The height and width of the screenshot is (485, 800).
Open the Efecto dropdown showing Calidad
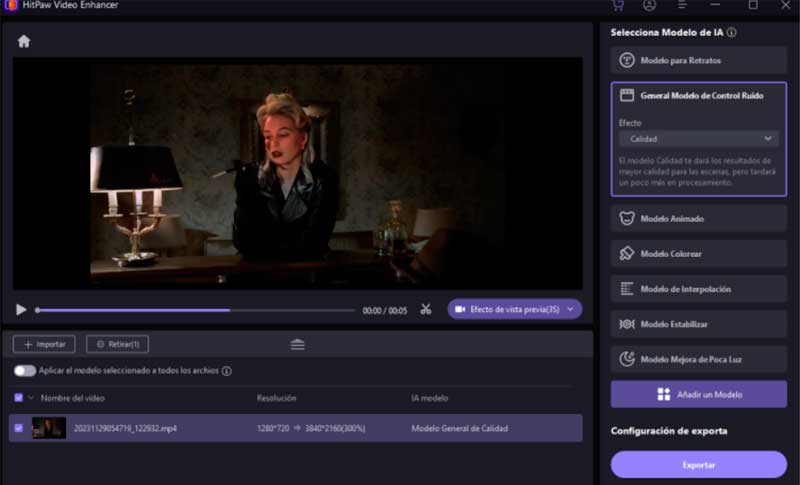[698, 139]
